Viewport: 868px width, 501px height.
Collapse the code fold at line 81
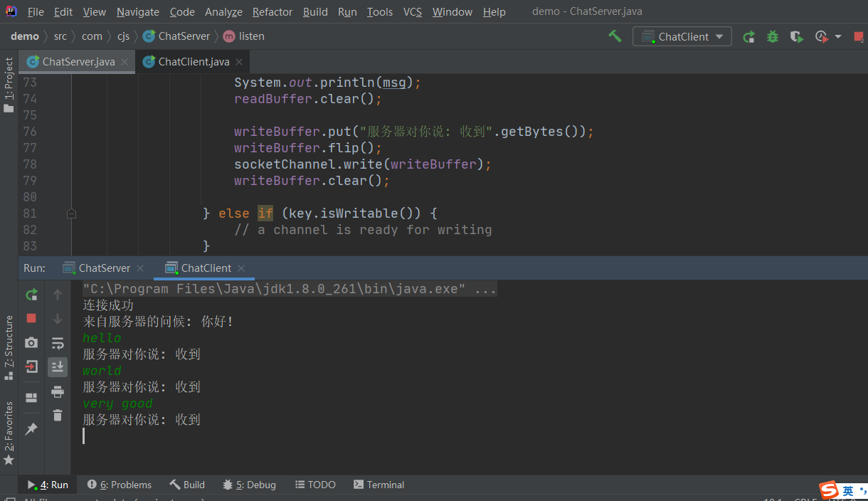71,213
